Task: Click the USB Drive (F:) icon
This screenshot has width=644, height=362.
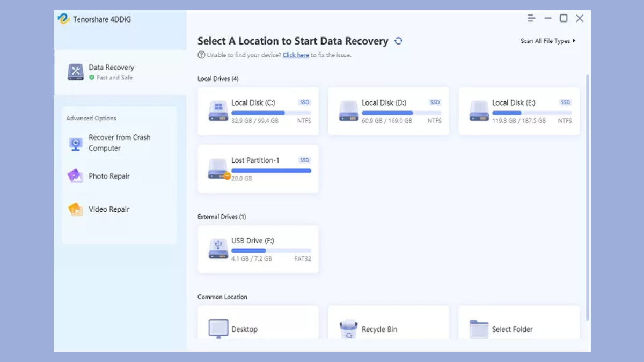Action: click(x=218, y=249)
